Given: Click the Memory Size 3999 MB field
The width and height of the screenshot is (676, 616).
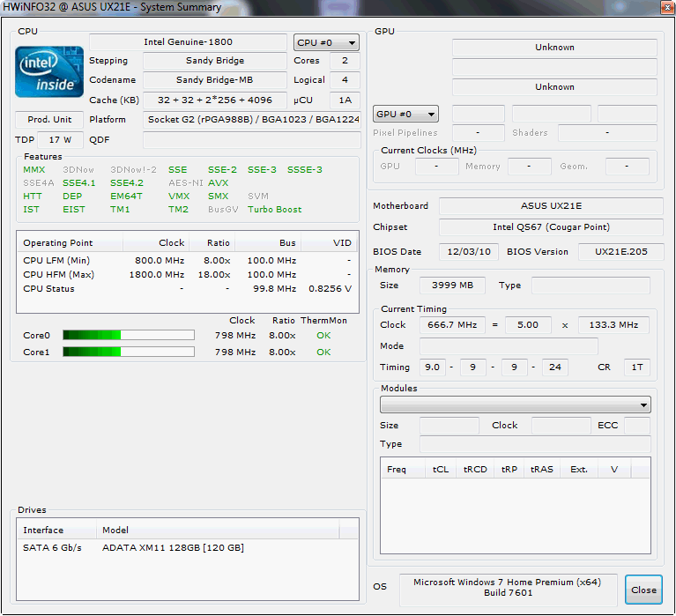Looking at the screenshot, I should click(452, 286).
